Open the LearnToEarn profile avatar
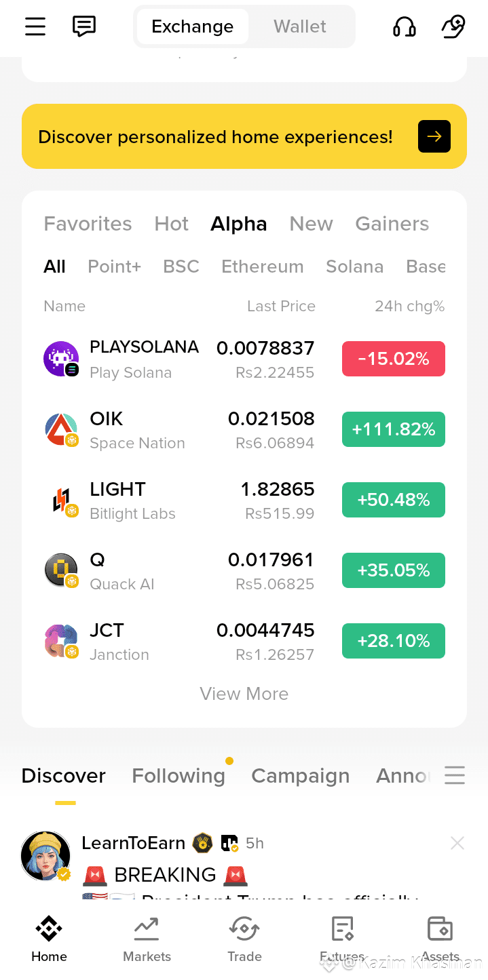This screenshot has width=488, height=980. point(45,855)
